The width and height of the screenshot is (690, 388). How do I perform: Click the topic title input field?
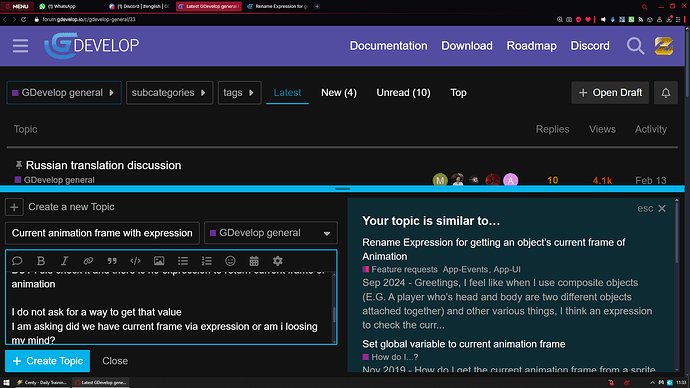102,233
